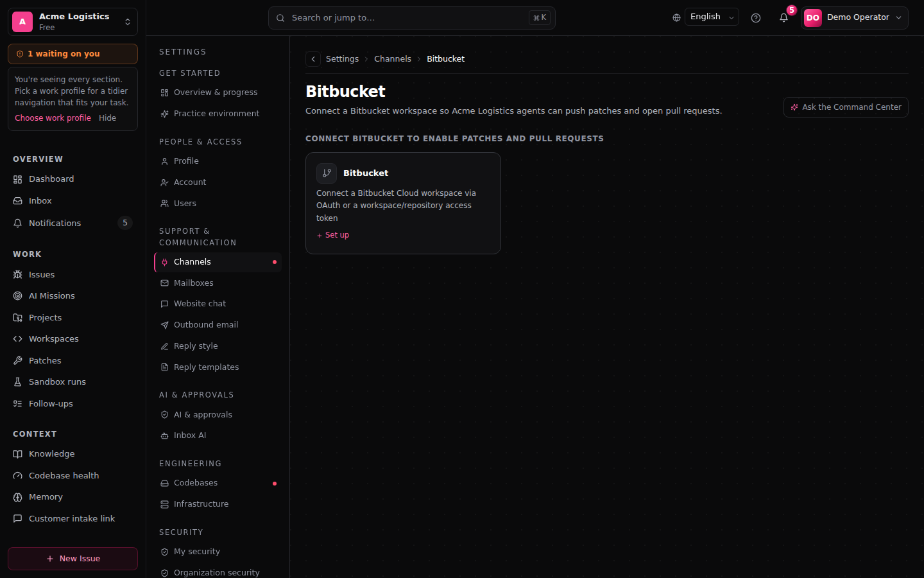This screenshot has height=578, width=924.
Task: Open Profile settings
Action: (x=218, y=161)
